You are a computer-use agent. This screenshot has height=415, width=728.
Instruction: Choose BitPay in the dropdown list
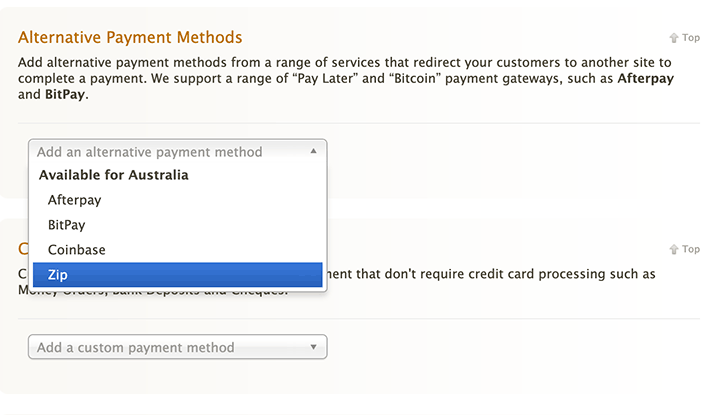point(67,225)
